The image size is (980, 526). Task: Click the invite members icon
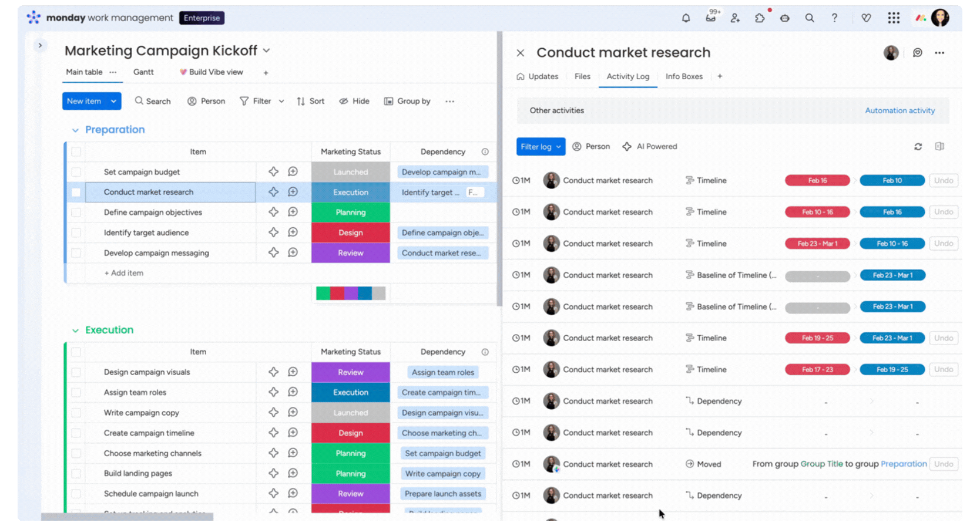point(735,18)
